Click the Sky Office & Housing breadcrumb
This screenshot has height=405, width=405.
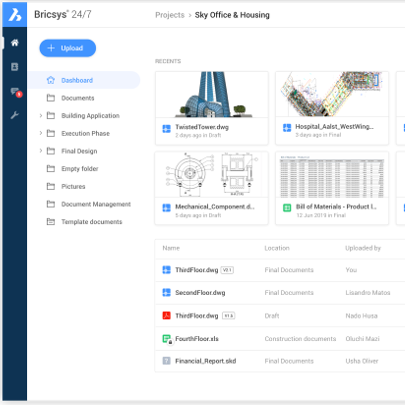232,15
